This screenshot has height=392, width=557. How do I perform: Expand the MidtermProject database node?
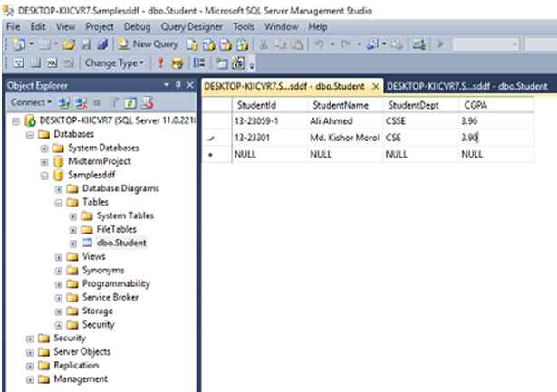pos(44,162)
